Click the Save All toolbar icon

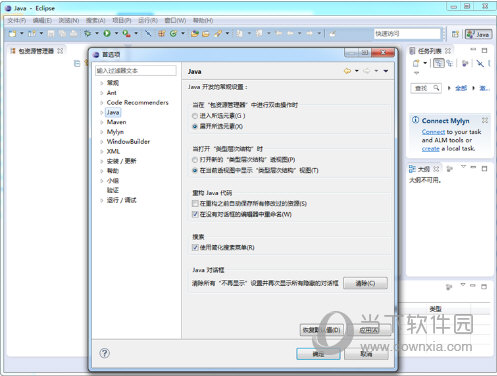pos(62,33)
